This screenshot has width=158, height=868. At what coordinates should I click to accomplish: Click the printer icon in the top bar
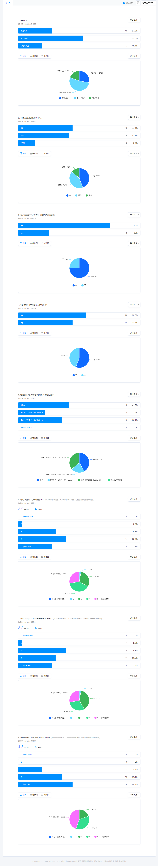138,3
